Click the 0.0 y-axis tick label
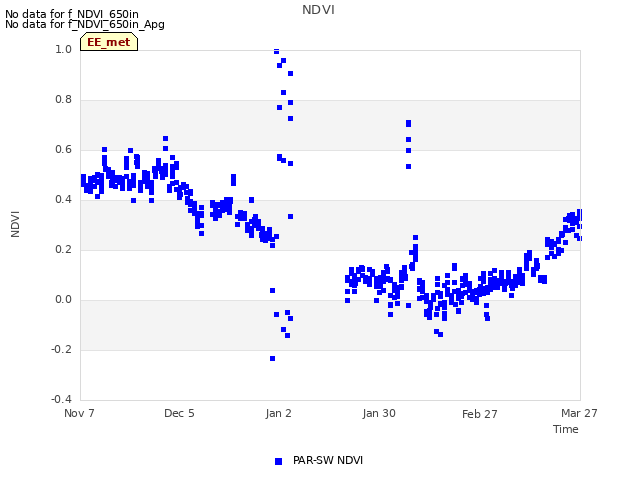The height and width of the screenshot is (480, 640). tap(63, 300)
